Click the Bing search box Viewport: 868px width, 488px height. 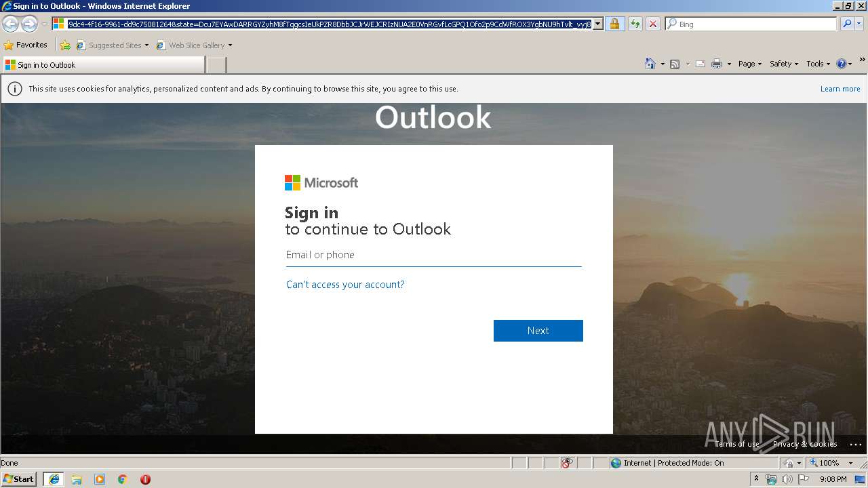coord(751,24)
